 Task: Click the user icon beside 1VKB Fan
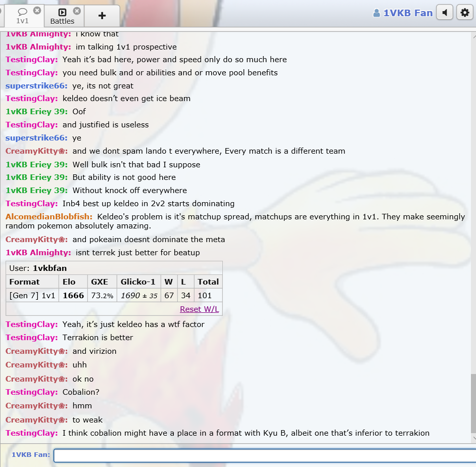pyautogui.click(x=376, y=13)
